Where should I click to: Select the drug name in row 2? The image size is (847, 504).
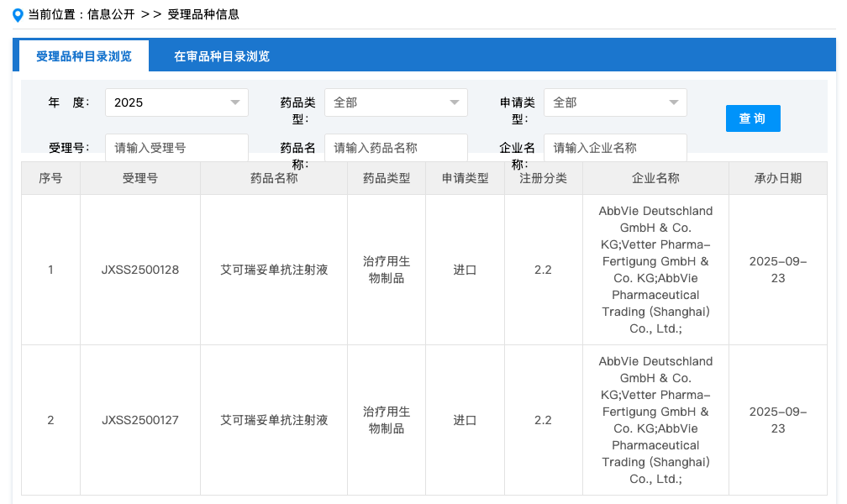click(x=274, y=420)
